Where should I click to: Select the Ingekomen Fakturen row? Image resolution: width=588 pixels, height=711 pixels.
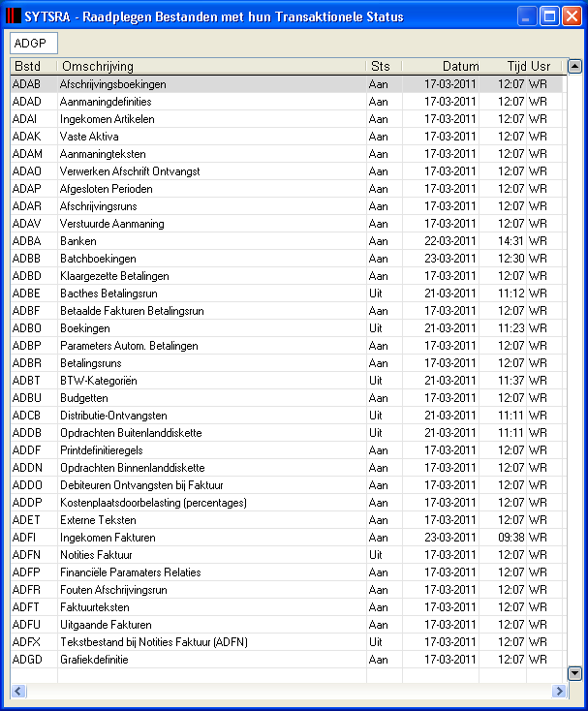(x=287, y=538)
